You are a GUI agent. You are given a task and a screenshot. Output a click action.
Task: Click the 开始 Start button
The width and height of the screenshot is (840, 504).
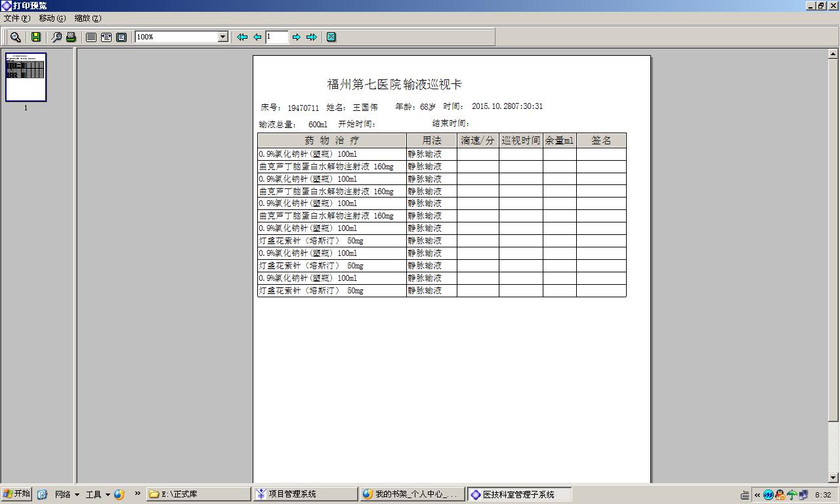(x=16, y=494)
